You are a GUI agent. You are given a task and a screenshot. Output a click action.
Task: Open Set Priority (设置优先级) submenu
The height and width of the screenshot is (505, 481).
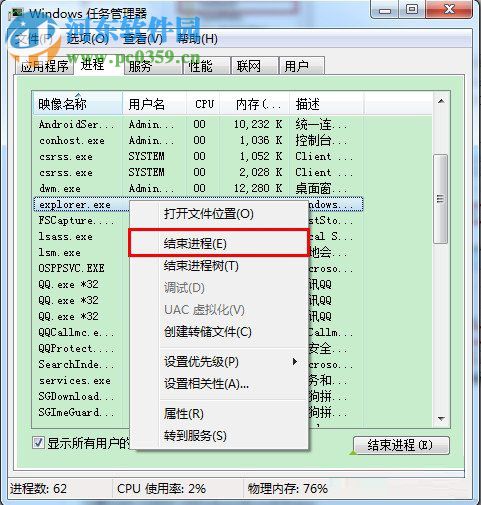pyautogui.click(x=218, y=362)
